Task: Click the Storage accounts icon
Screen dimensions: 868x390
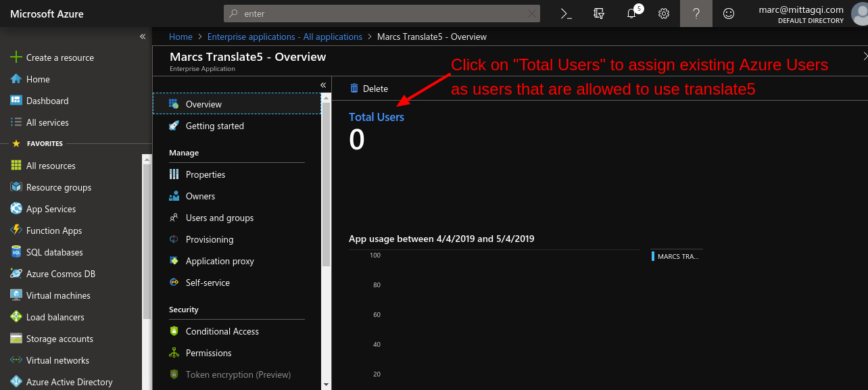Action: [16, 339]
